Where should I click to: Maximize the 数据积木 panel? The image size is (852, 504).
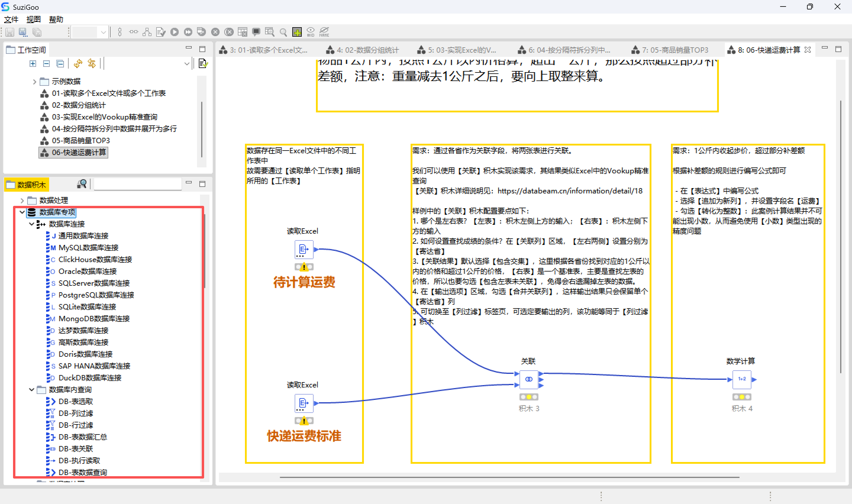pos(202,184)
